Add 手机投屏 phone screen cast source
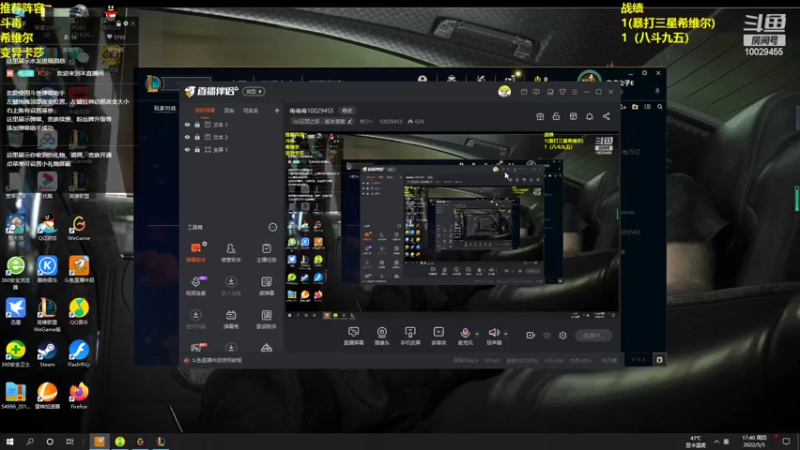The image size is (800, 450). (410, 336)
